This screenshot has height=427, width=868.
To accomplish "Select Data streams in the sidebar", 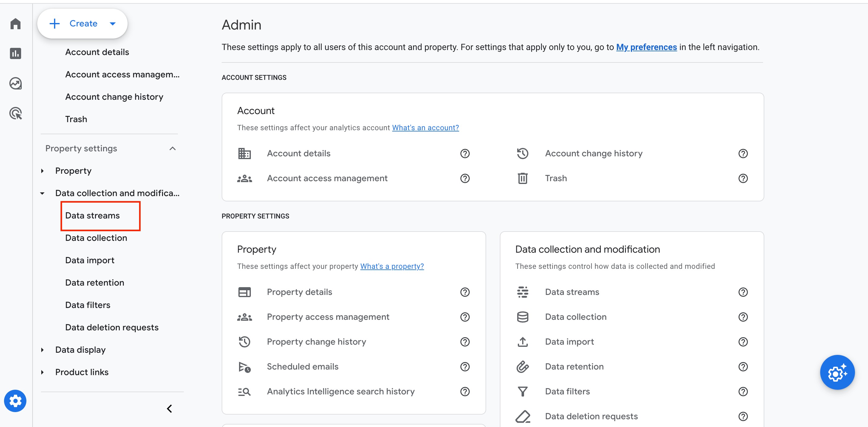I will click(92, 216).
